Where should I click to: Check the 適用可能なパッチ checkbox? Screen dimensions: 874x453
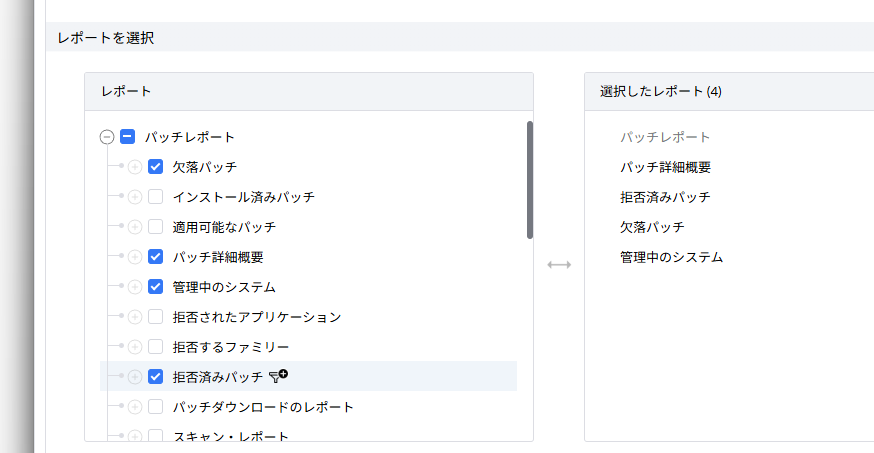[155, 227]
